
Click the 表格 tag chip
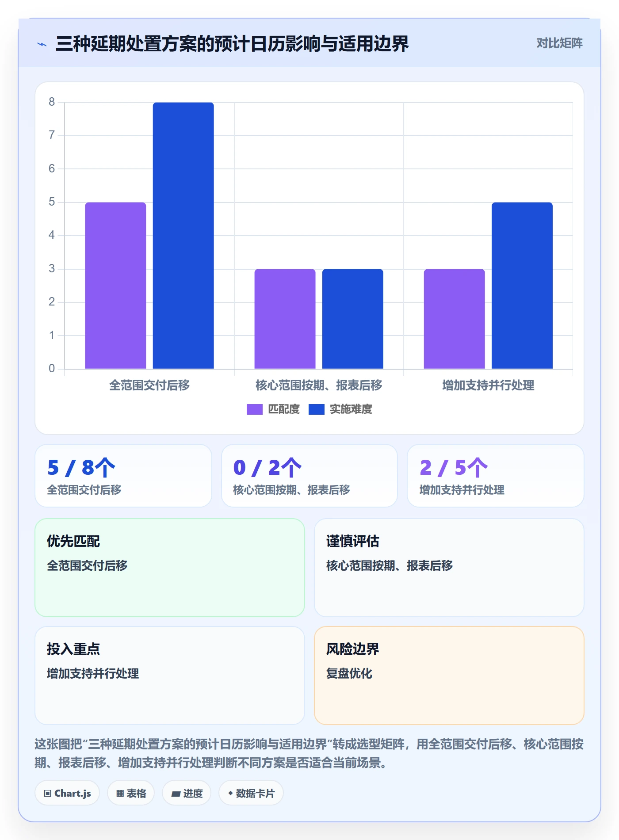coord(131,793)
